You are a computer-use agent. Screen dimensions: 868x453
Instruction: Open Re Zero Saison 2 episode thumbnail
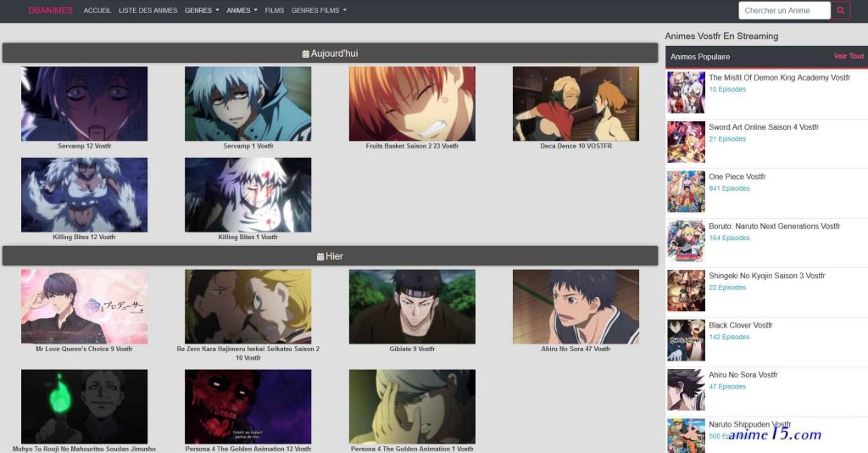point(248,307)
